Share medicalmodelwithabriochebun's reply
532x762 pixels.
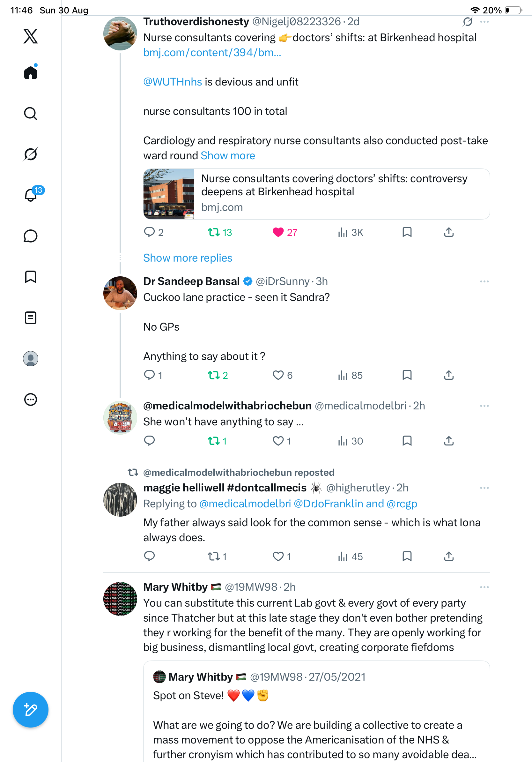click(449, 441)
